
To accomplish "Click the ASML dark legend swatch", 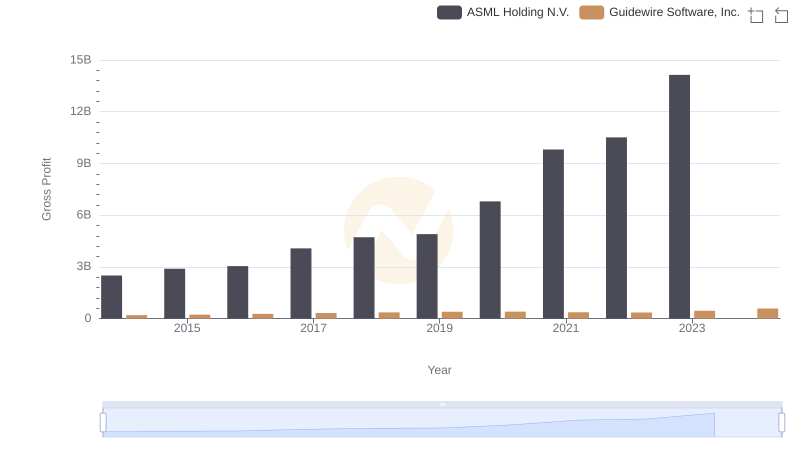I will [x=449, y=12].
